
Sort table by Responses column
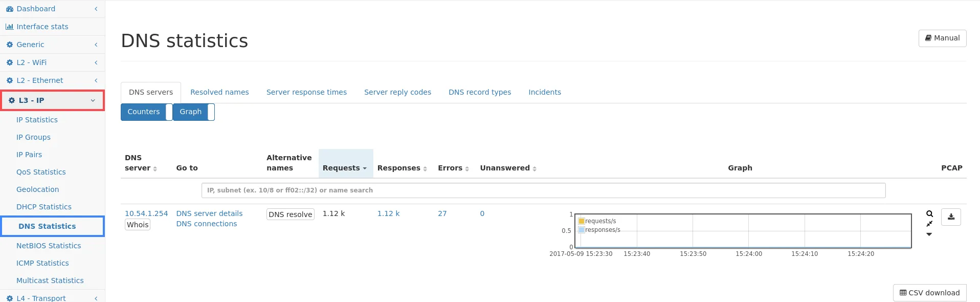402,168
